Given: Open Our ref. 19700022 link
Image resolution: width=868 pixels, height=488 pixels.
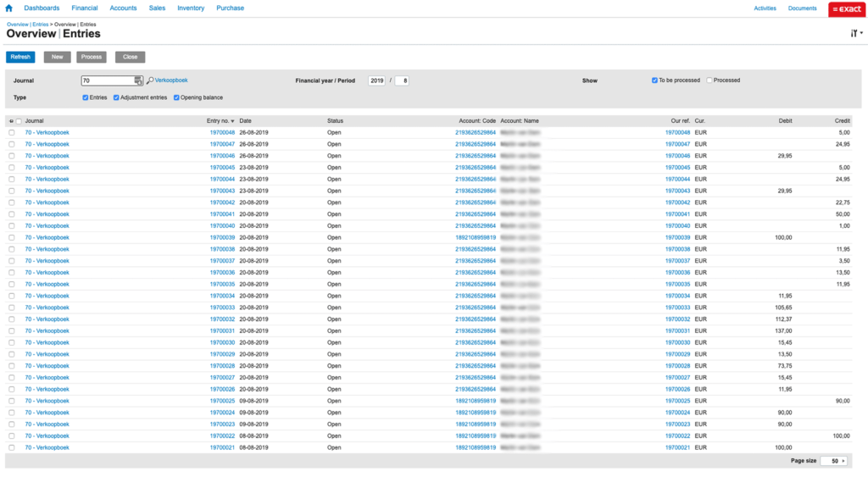Looking at the screenshot, I should pyautogui.click(x=677, y=436).
